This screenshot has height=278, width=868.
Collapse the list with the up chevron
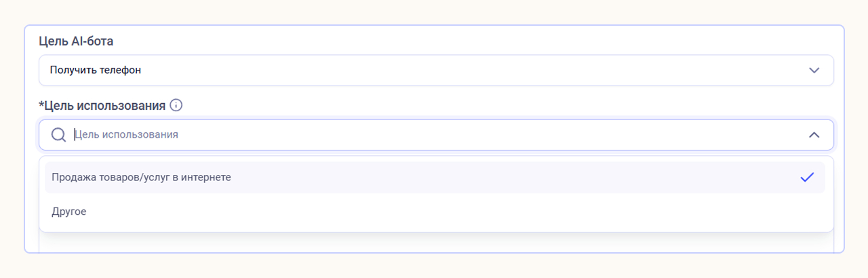[814, 135]
